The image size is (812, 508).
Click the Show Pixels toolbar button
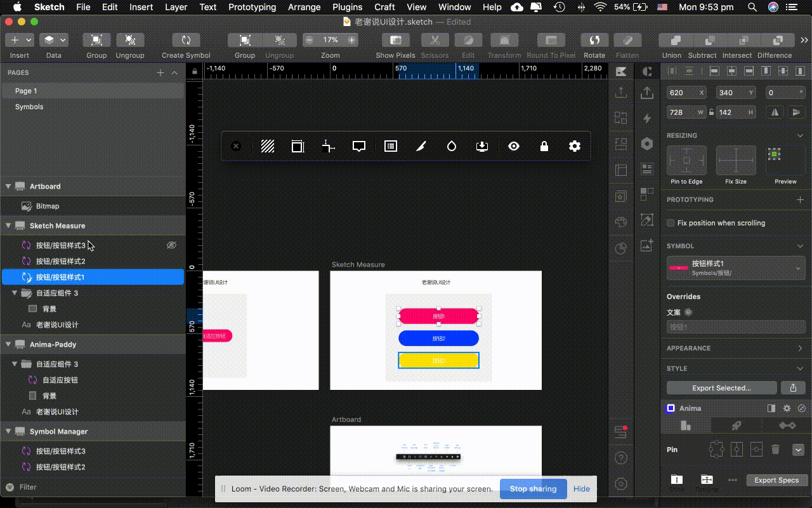click(x=395, y=40)
